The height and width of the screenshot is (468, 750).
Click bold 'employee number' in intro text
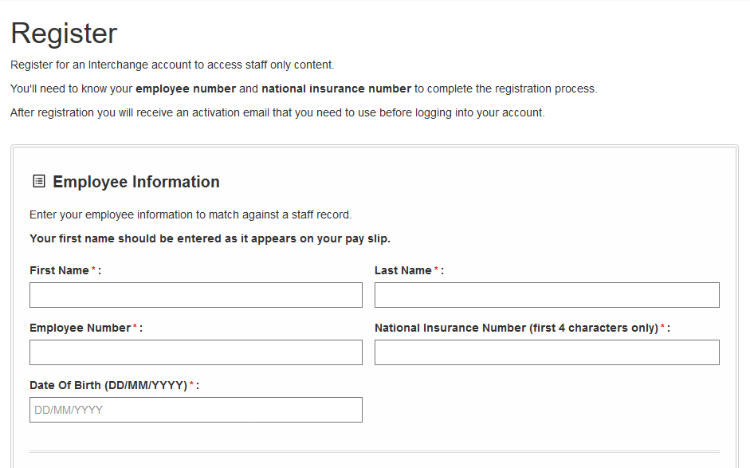pos(186,89)
